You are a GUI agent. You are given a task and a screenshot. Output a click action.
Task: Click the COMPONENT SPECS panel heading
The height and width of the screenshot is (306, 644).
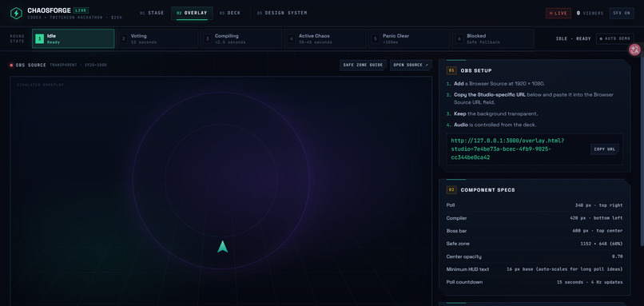pos(487,190)
